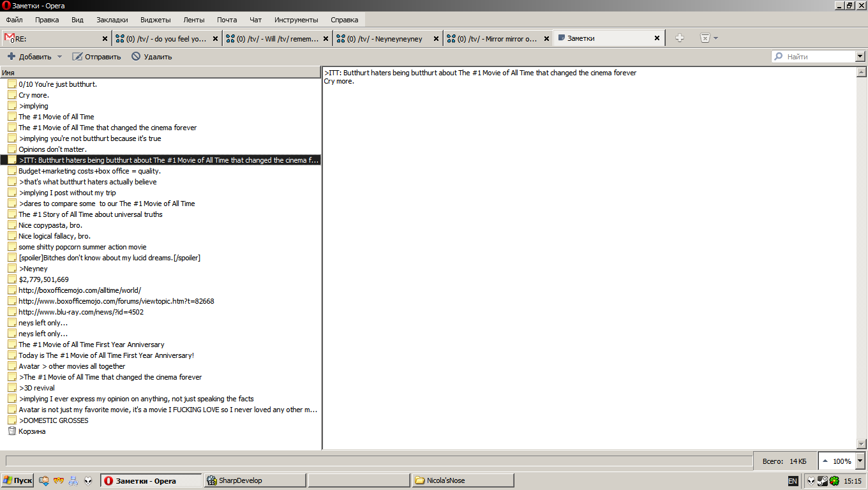Open the search field dropdown arrow

coord(860,57)
